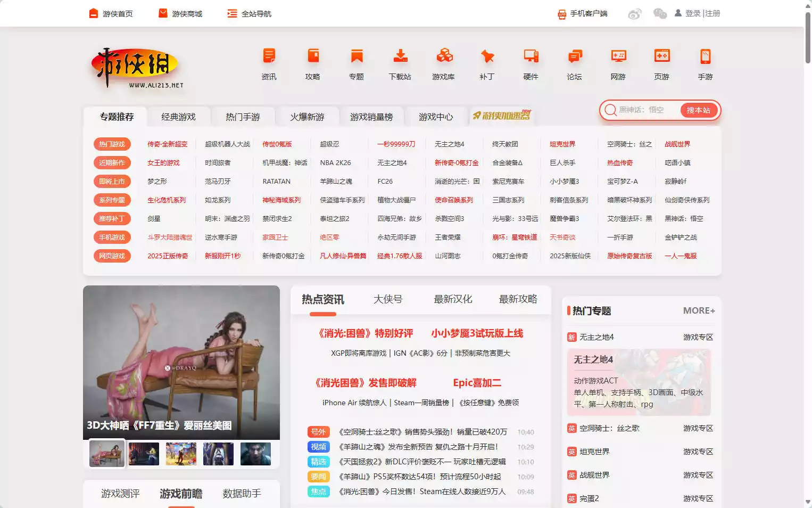Click the 网页游戏 category badge
Image resolution: width=812 pixels, height=508 pixels.
112,256
